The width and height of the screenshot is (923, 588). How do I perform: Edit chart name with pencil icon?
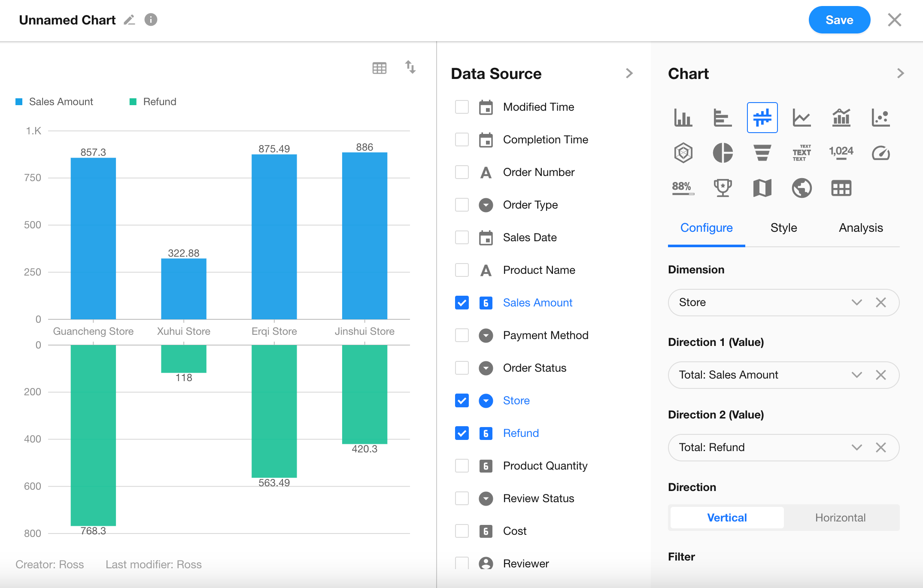[x=129, y=20]
